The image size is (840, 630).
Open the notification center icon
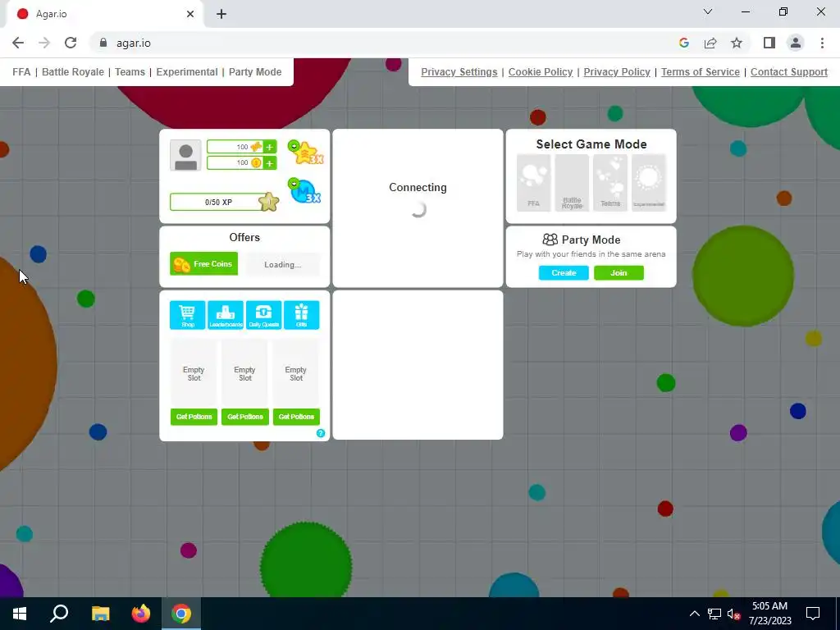click(813, 614)
